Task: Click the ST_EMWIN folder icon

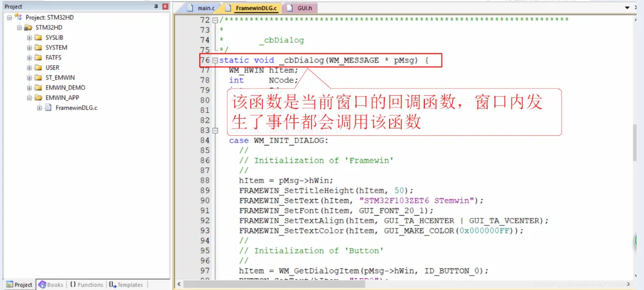Action: coord(38,78)
